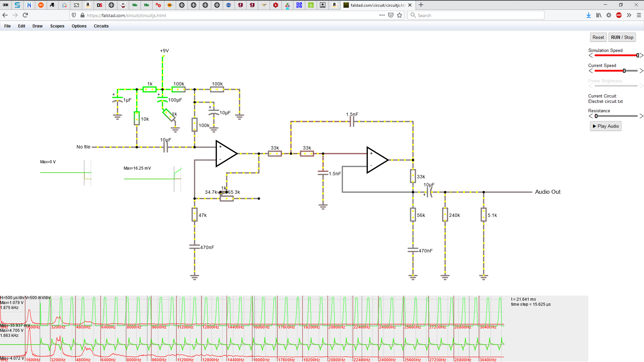Click the Audio Out output label
Image resolution: width=644 pixels, height=362 pixels.
(548, 192)
